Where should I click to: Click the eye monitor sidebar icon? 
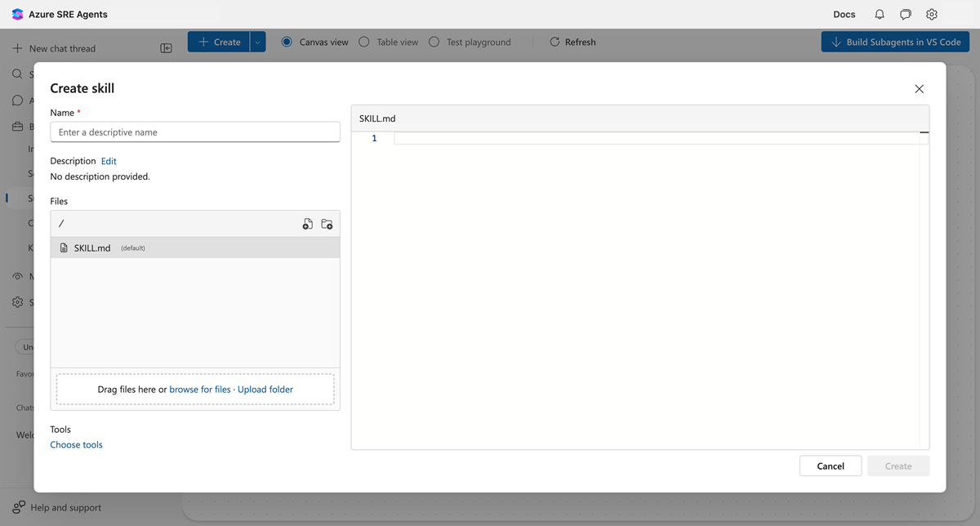click(17, 276)
